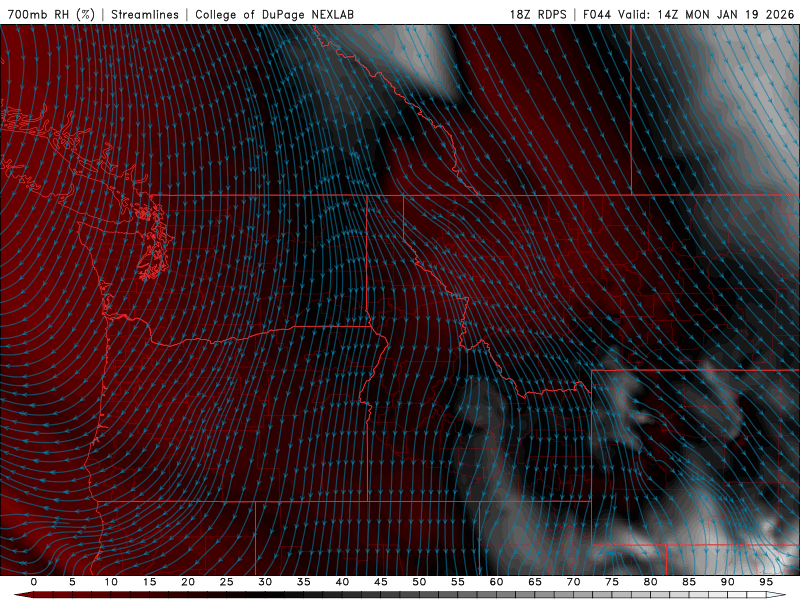Click the '95' colorbar scale label
The height and width of the screenshot is (600, 800).
tap(766, 582)
